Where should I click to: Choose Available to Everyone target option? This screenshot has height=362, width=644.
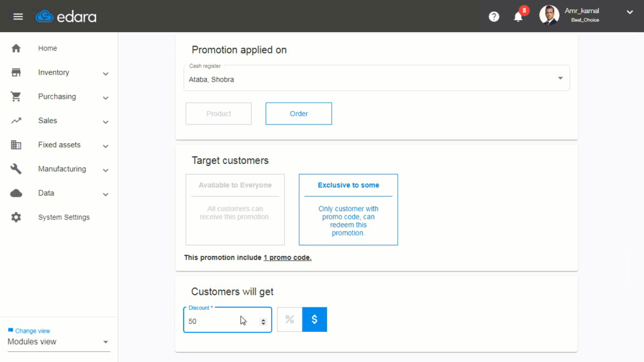pos(235,209)
